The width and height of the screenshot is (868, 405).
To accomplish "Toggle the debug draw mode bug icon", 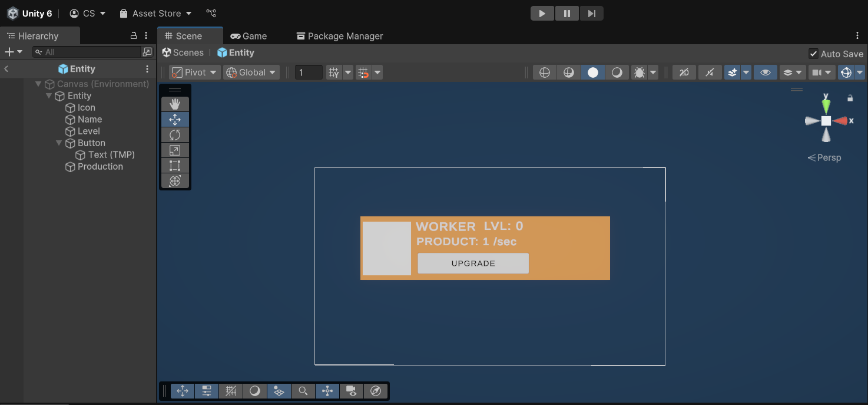I will [639, 73].
